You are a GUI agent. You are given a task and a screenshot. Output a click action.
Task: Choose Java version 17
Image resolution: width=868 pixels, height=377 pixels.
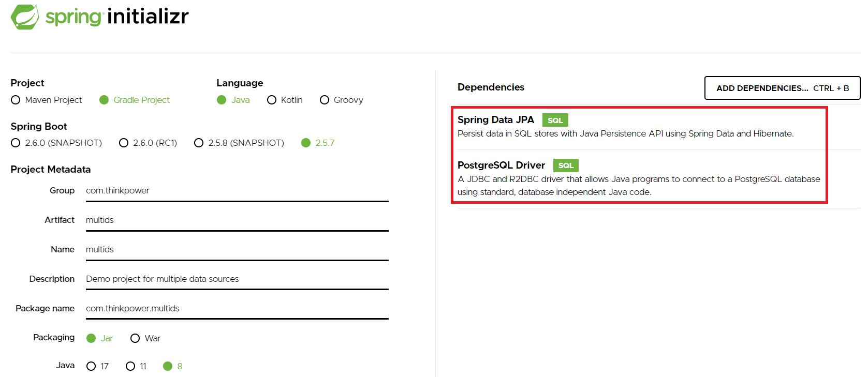91,366
